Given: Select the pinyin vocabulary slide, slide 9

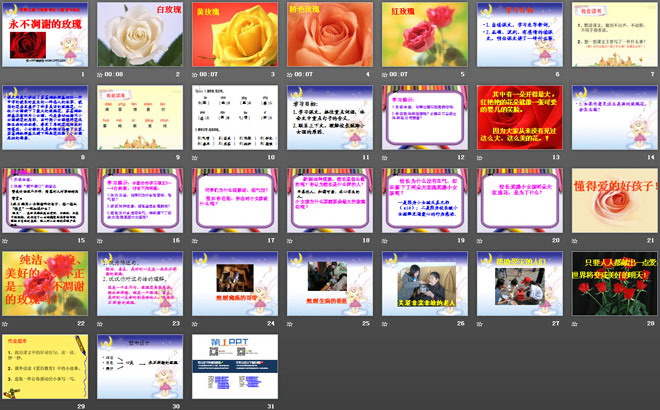Looking at the screenshot, I should tap(137, 117).
